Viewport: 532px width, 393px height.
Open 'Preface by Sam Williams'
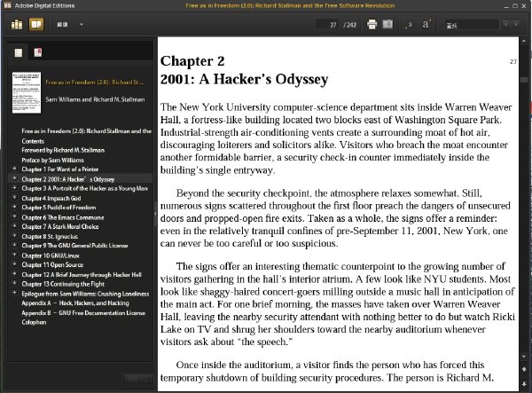pyautogui.click(x=52, y=160)
